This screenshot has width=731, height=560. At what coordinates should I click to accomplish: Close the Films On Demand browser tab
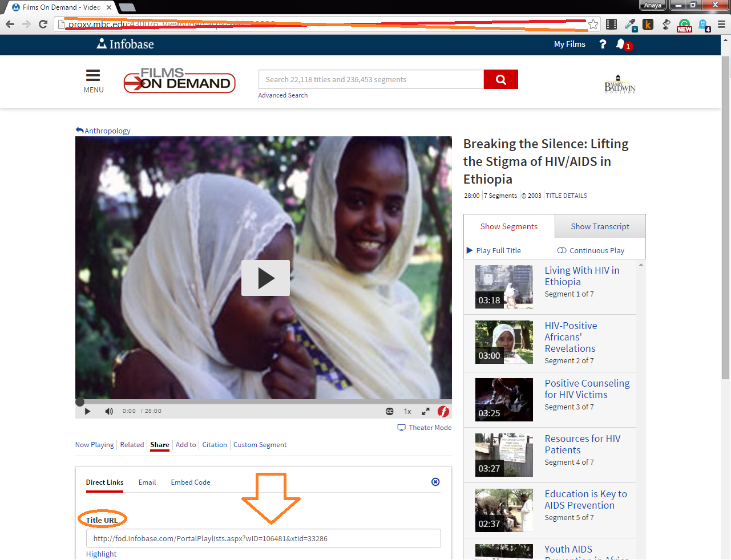click(x=109, y=7)
